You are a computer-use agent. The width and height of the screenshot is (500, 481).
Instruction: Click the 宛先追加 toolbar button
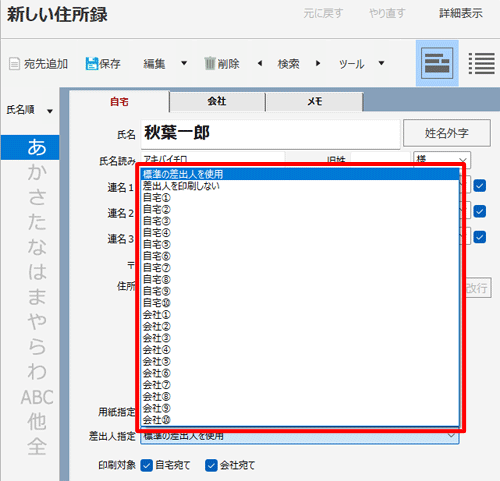pyautogui.click(x=38, y=64)
